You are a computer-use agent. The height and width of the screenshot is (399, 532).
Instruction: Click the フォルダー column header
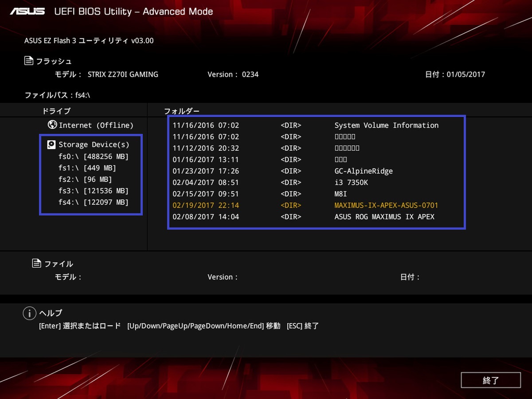(x=182, y=111)
